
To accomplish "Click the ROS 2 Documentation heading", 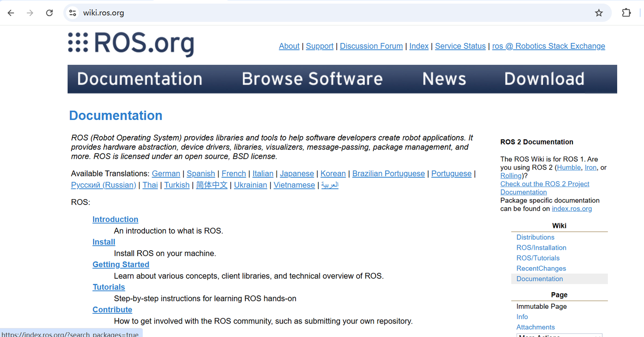I will point(537,142).
